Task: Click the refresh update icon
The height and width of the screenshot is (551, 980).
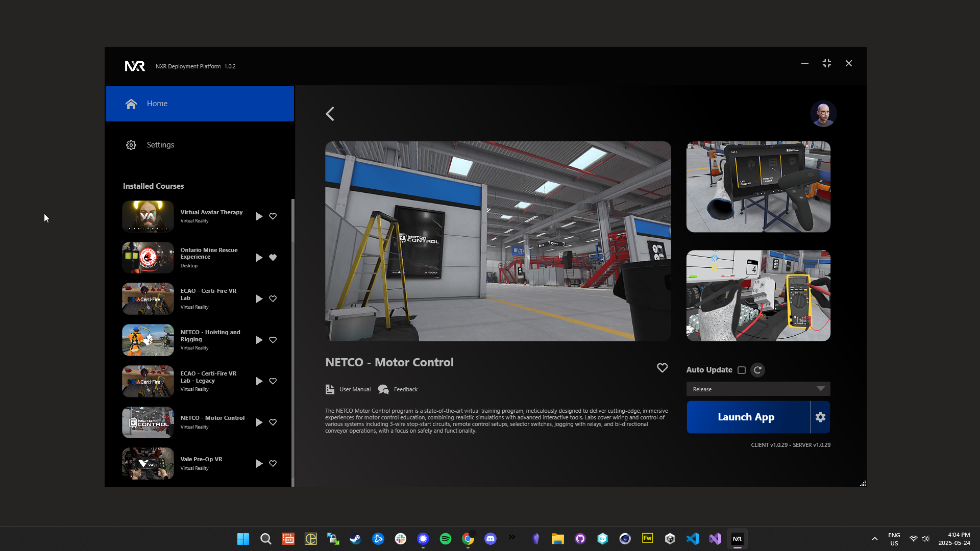Action: [x=758, y=370]
